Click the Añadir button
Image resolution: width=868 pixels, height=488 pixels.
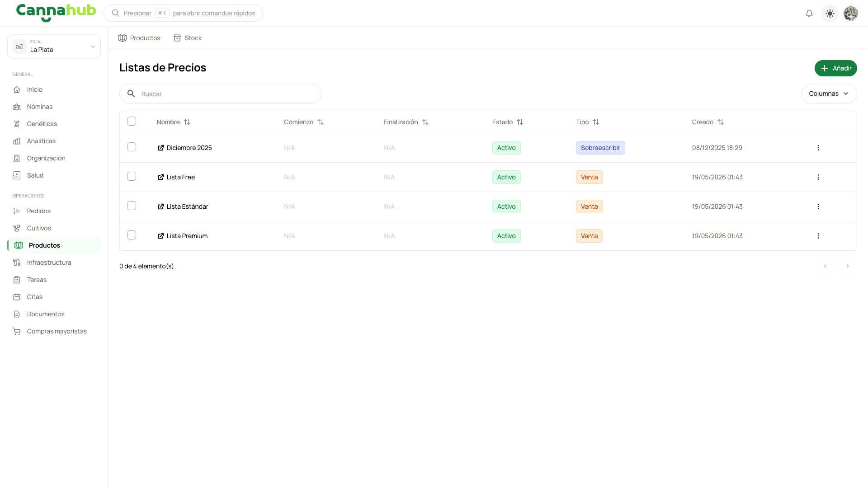point(835,68)
